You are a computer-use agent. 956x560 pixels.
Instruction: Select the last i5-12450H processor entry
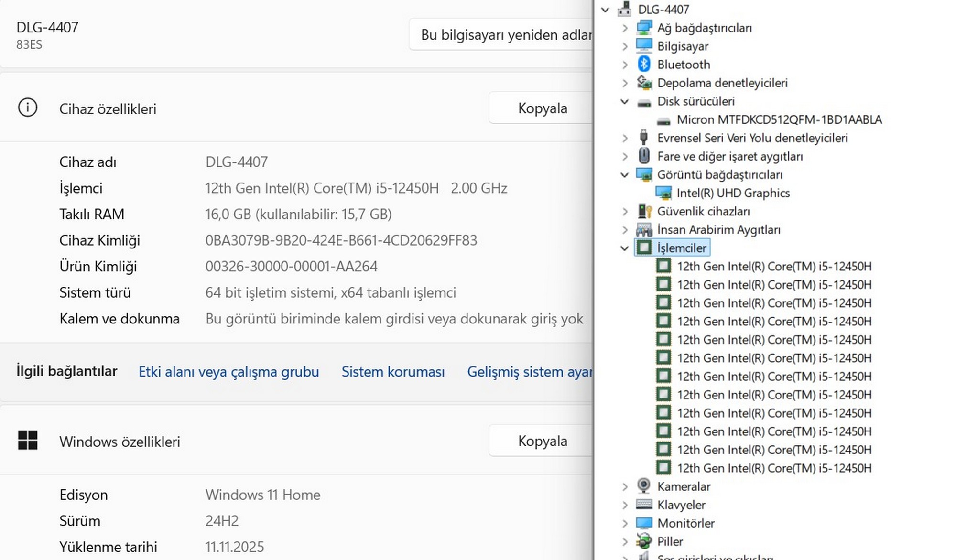774,468
